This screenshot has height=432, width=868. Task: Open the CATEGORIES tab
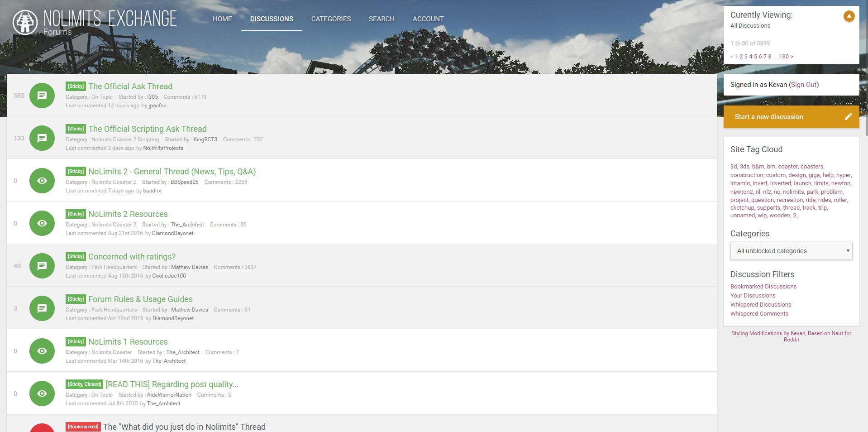331,19
